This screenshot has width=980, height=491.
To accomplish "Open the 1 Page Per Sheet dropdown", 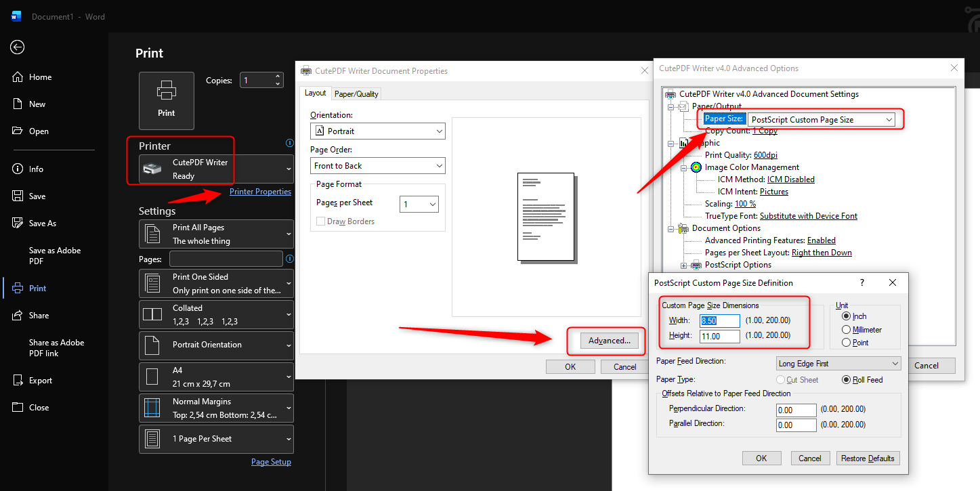I will (217, 439).
